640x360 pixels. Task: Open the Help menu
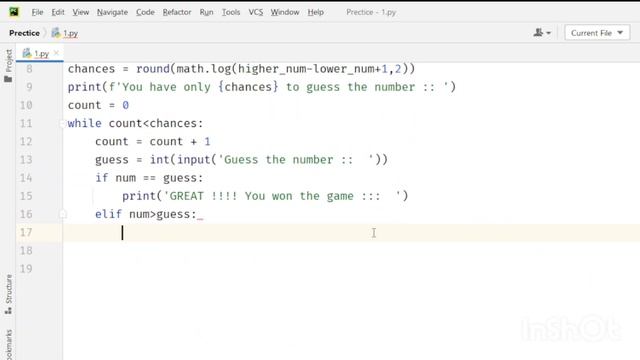pos(316,12)
